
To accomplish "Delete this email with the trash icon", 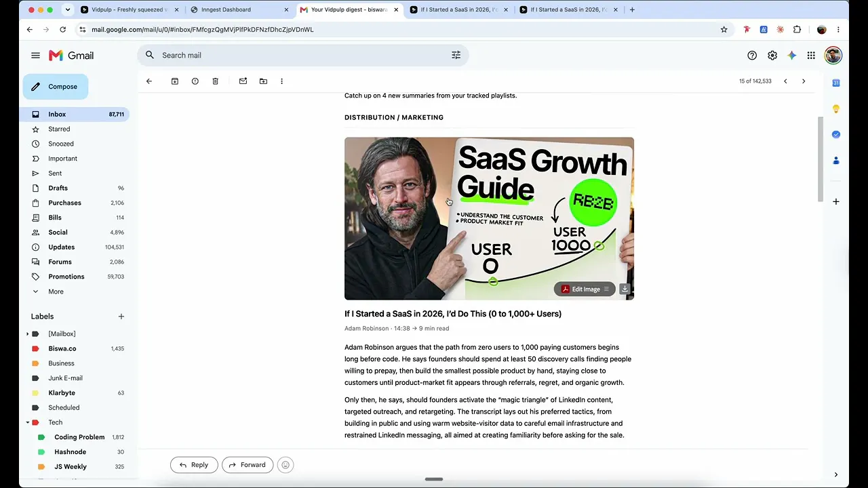I will click(216, 81).
